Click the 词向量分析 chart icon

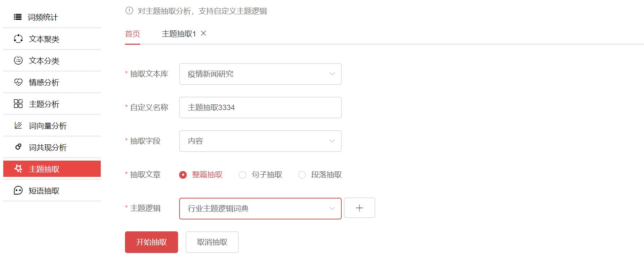point(18,125)
